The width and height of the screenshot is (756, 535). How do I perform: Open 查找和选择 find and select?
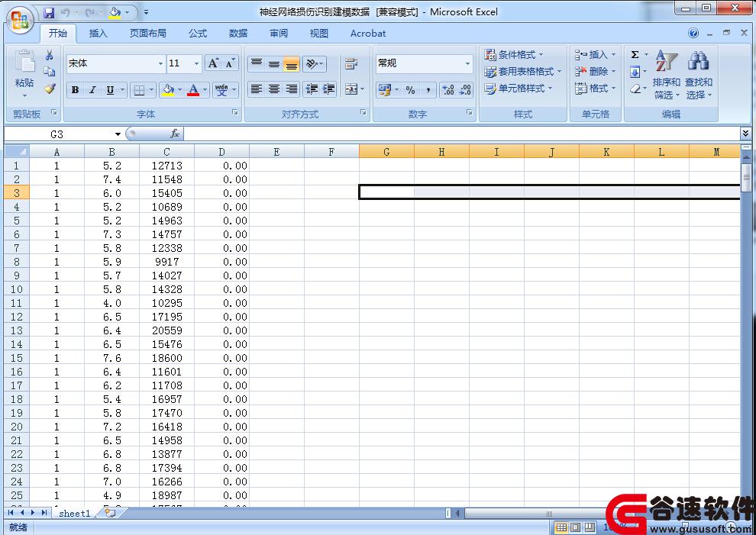click(698, 75)
